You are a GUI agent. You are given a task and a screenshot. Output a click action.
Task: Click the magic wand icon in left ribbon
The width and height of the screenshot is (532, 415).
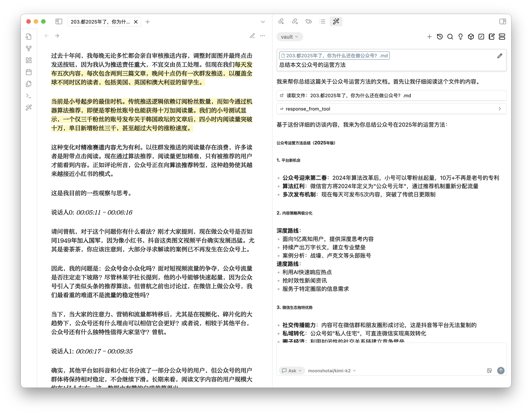coord(29,107)
